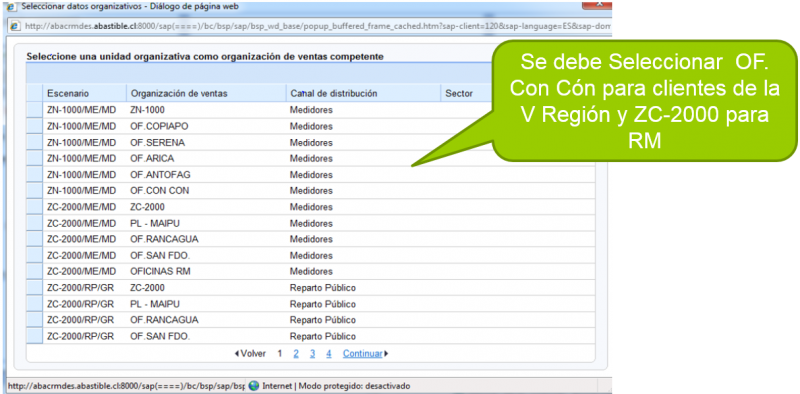
Task: Select the row selector for OF.CON CON
Action: click(35, 191)
